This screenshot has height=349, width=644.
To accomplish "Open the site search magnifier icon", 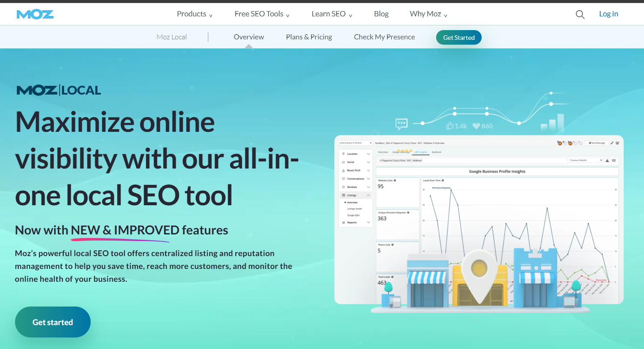I will 580,14.
